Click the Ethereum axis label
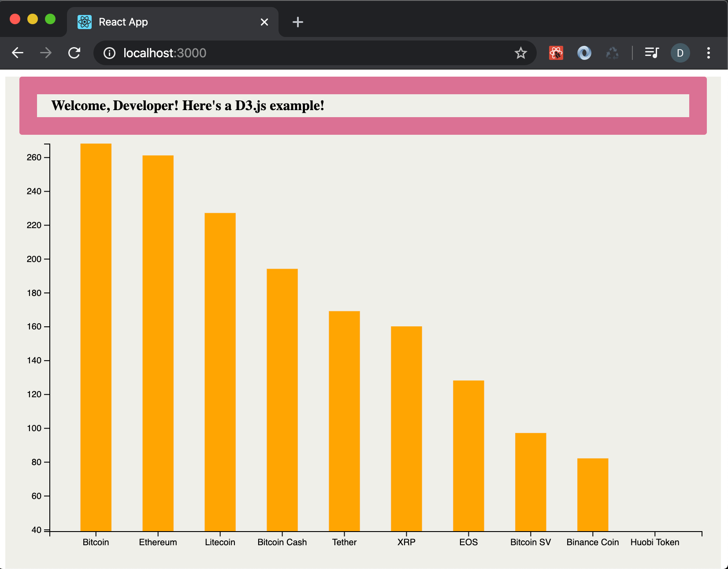728x569 pixels. [x=158, y=542]
